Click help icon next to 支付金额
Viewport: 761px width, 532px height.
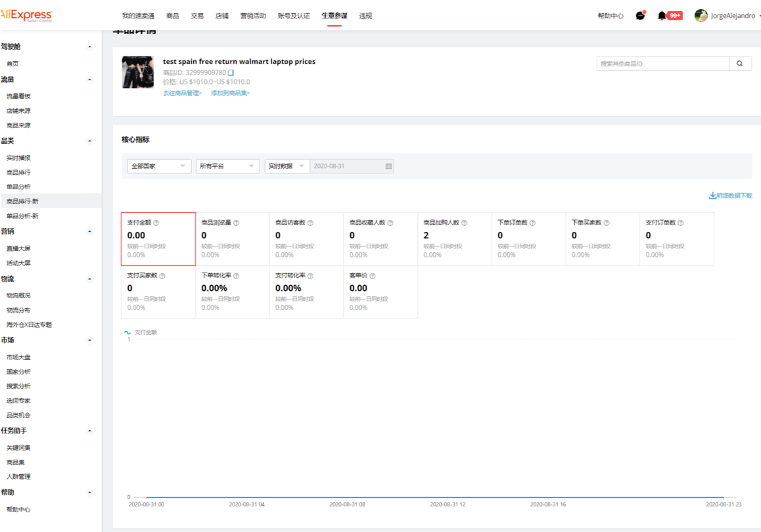tap(156, 223)
